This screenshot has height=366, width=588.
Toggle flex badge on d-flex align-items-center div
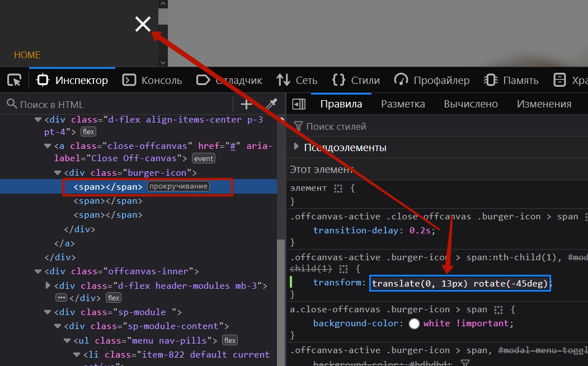coord(88,132)
